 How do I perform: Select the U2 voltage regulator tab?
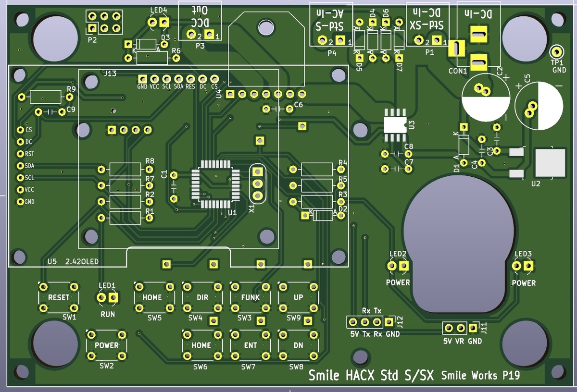tap(551, 162)
